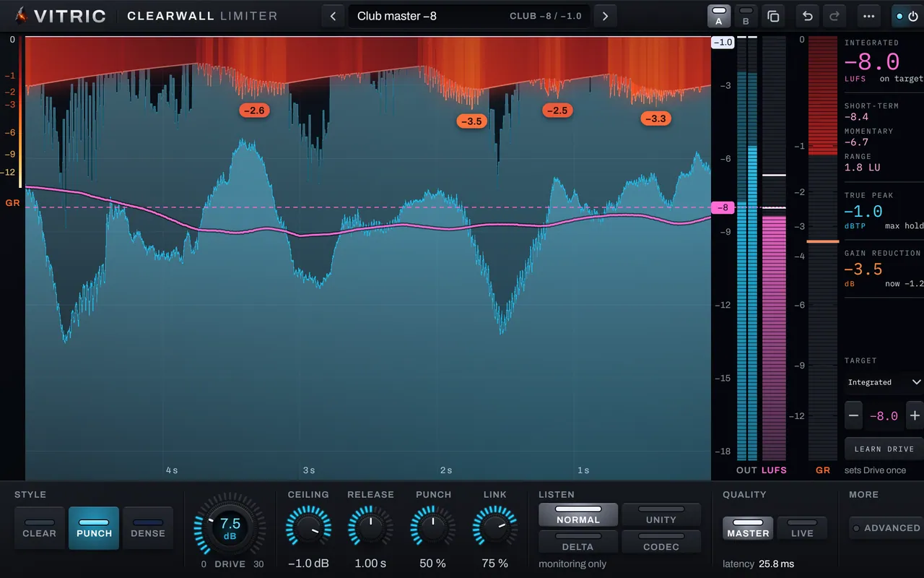
Task: Click the 1.00 s release value
Action: point(370,564)
